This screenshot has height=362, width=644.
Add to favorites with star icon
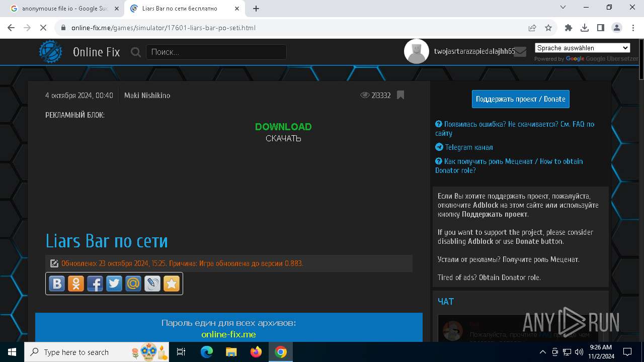172,284
